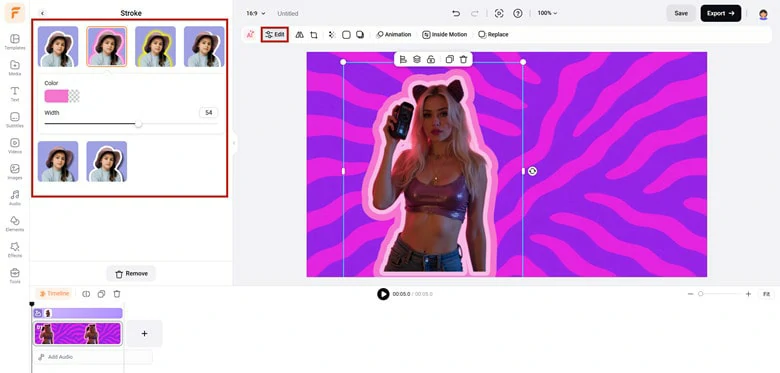Image resolution: width=780 pixels, height=373 pixels.
Task: Toggle the Timeline tab
Action: point(54,294)
